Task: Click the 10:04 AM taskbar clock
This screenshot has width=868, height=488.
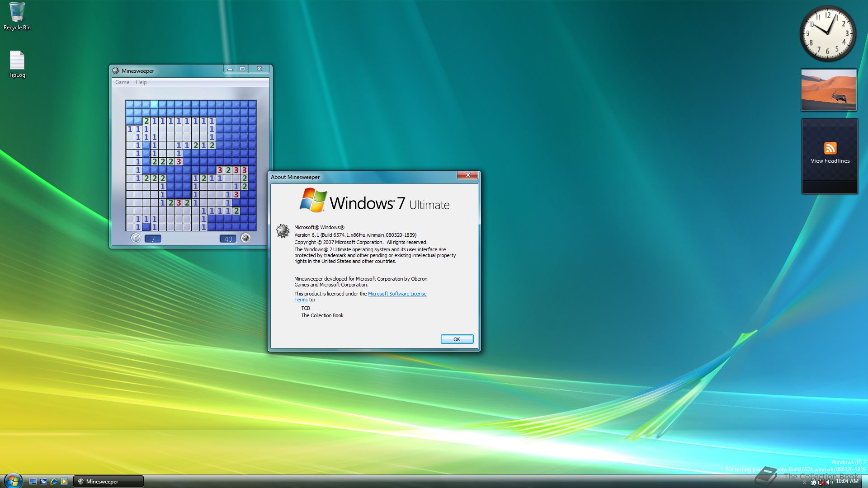Action: (x=847, y=482)
